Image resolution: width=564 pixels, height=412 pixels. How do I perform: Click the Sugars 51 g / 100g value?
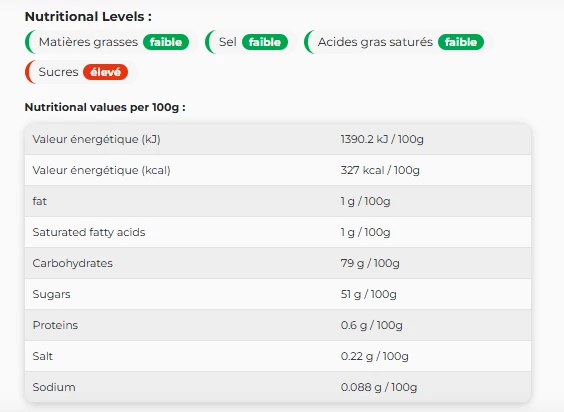click(368, 294)
